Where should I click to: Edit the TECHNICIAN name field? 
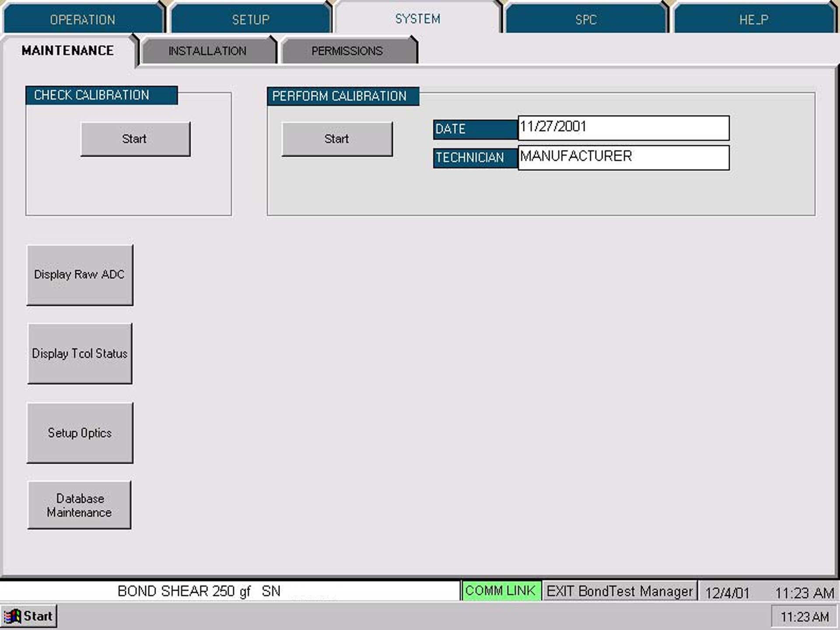click(x=622, y=157)
